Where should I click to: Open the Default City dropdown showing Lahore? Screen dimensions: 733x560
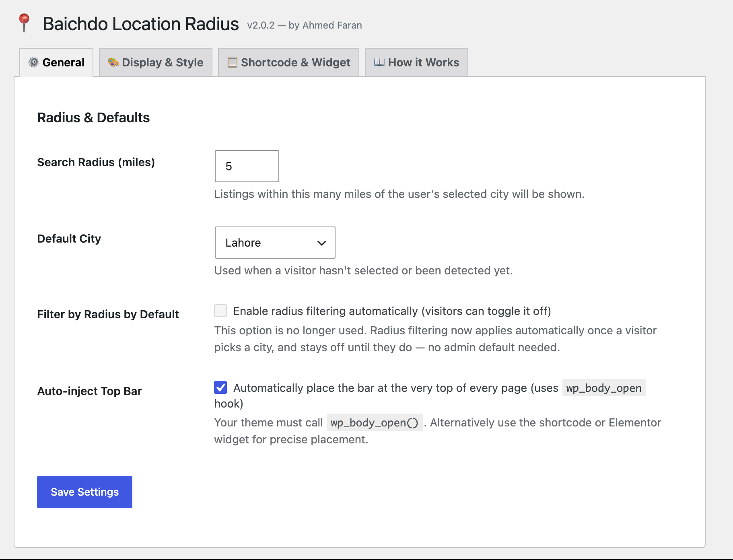[275, 243]
